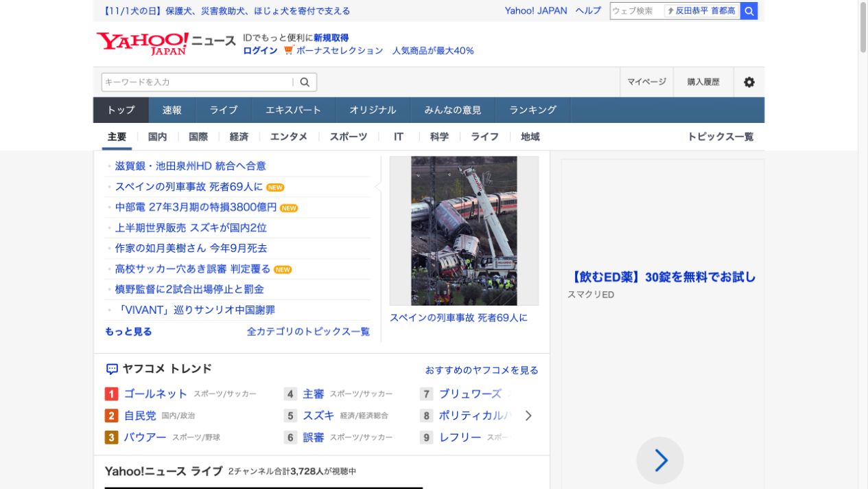Open 購入履歴
Image resolution: width=868 pixels, height=489 pixels.
pyautogui.click(x=703, y=82)
